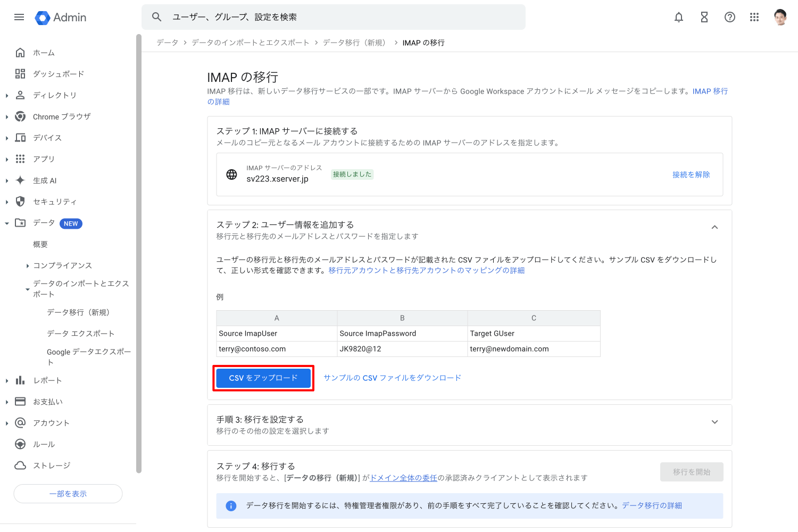The width and height of the screenshot is (798, 532).
Task: Open the main hamburger menu
Action: (19, 17)
